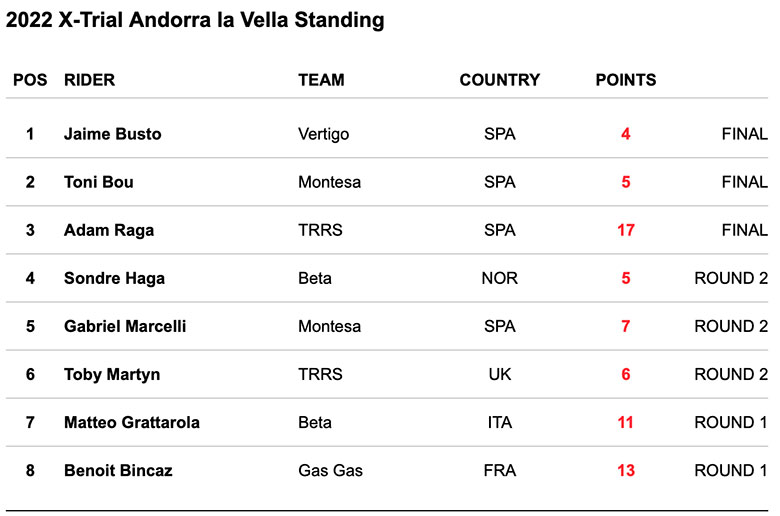Click on rider Adam Raga
The width and height of the screenshot is (780, 516).
[106, 230]
